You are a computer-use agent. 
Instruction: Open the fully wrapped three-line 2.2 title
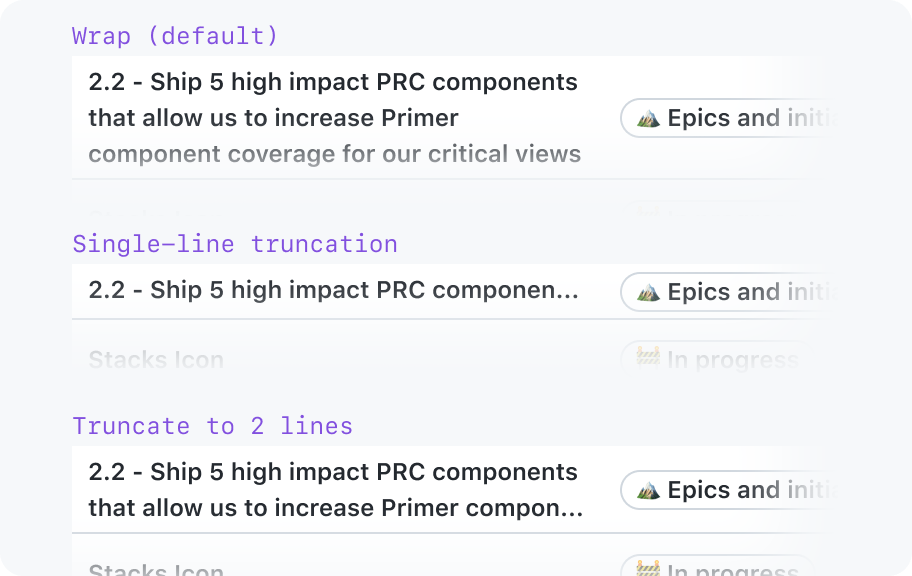tap(334, 118)
